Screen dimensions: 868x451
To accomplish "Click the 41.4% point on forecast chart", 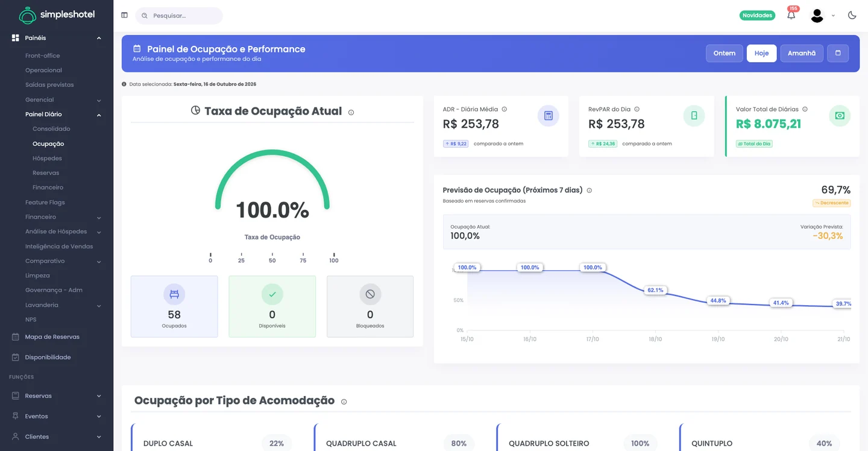I will click(x=781, y=303).
